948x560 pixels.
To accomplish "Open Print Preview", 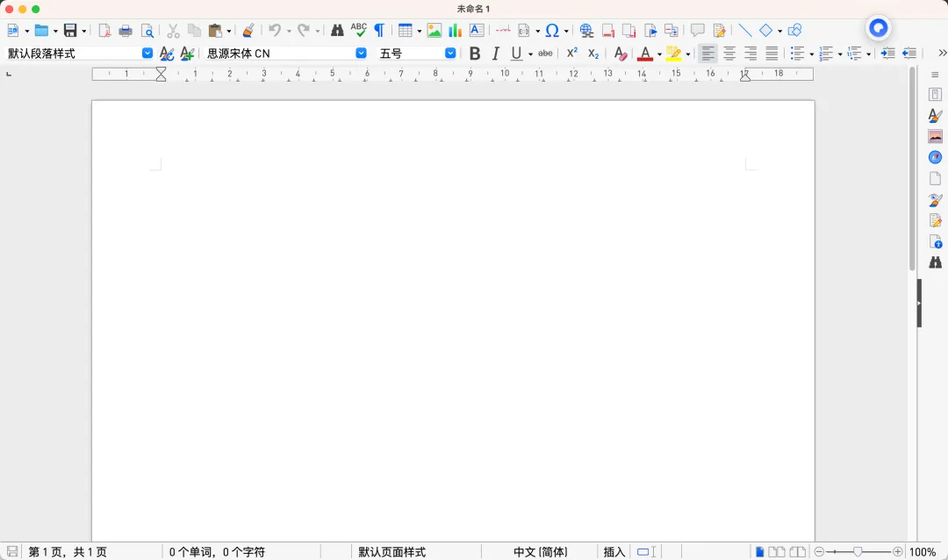I will pyautogui.click(x=147, y=30).
